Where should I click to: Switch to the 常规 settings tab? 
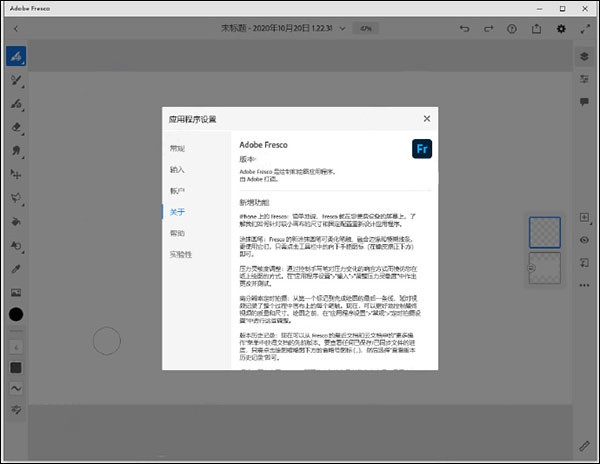[177, 149]
